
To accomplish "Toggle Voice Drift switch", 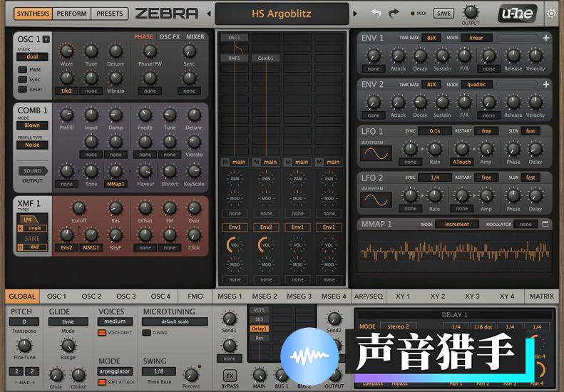I will [x=102, y=333].
